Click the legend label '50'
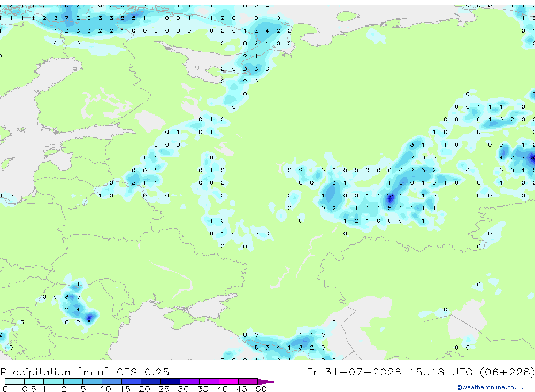The width and height of the screenshot is (535, 392). click(x=261, y=389)
